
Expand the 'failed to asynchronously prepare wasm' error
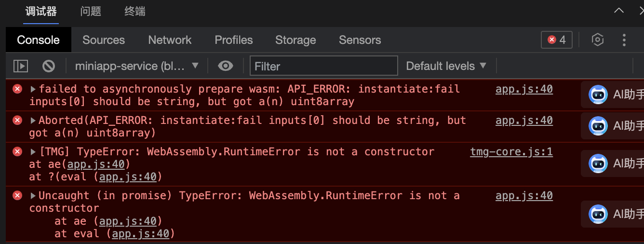(33, 89)
